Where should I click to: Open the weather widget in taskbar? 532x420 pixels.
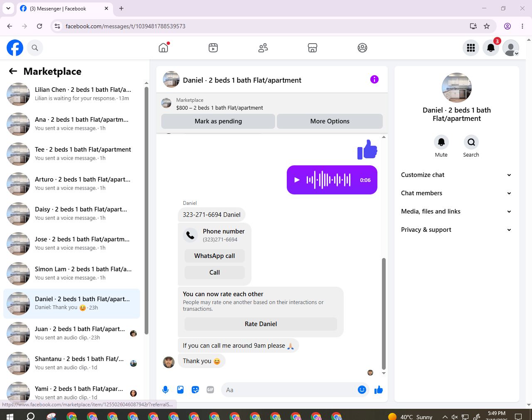[x=410, y=416]
